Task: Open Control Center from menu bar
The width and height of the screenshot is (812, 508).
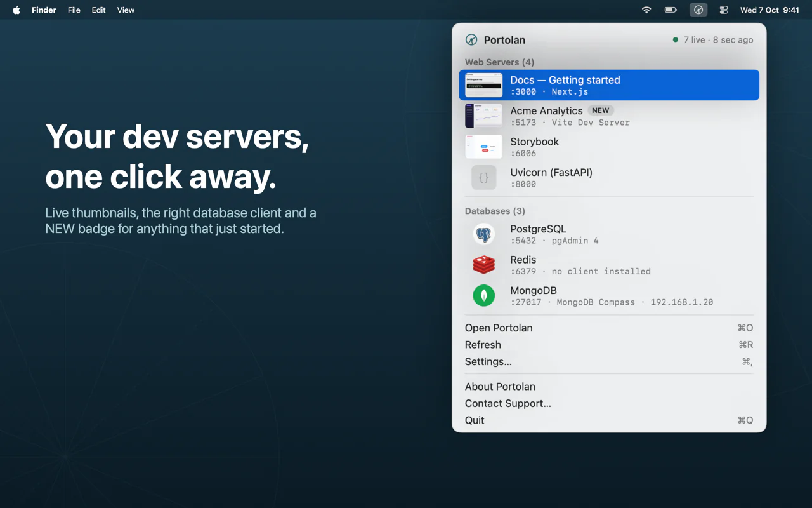Action: click(x=724, y=10)
